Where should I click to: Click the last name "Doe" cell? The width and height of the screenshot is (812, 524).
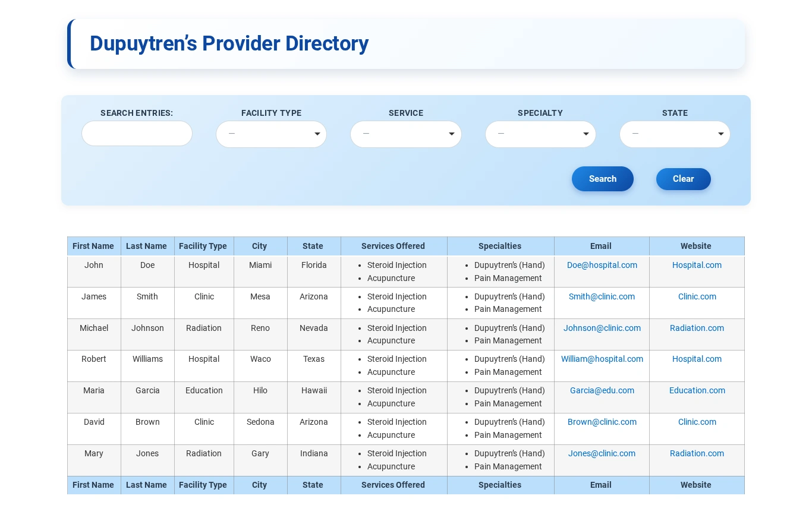point(147,272)
